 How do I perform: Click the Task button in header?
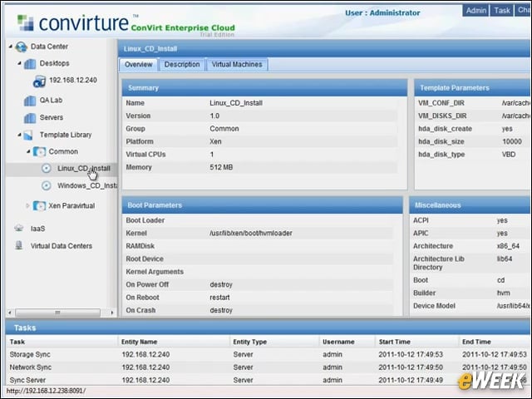coord(502,11)
